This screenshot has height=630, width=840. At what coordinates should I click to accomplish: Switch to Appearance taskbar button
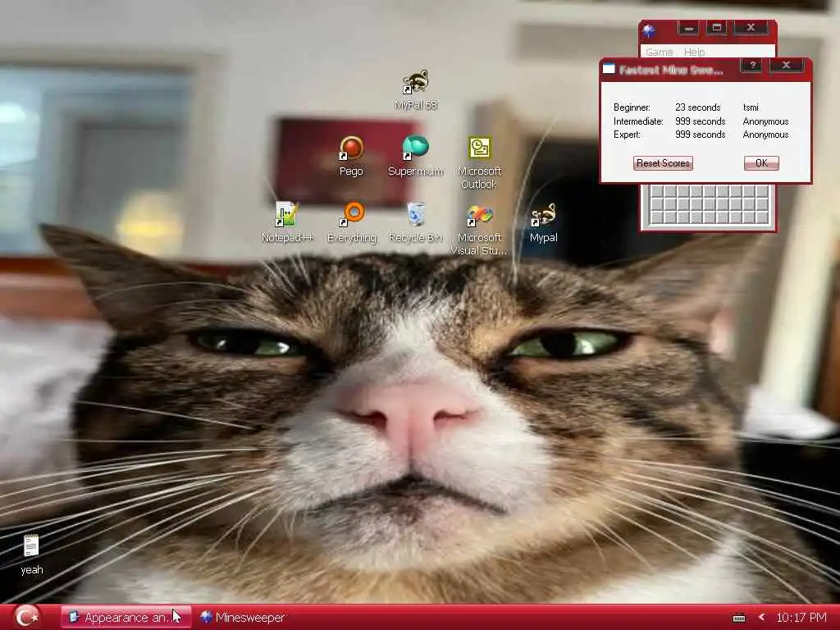126,617
